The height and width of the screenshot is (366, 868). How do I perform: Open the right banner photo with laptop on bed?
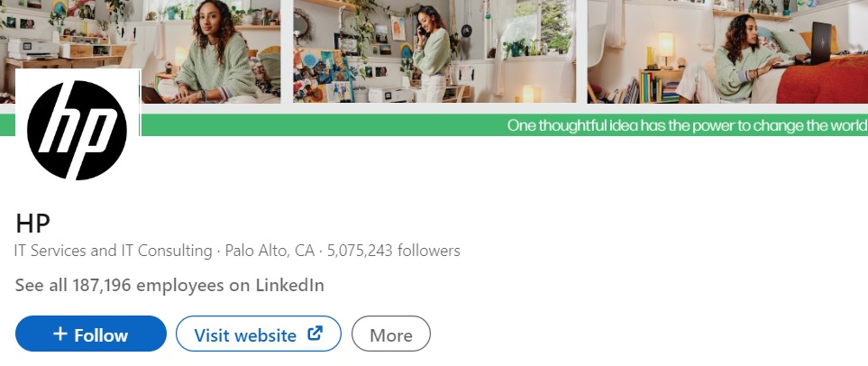(x=727, y=51)
